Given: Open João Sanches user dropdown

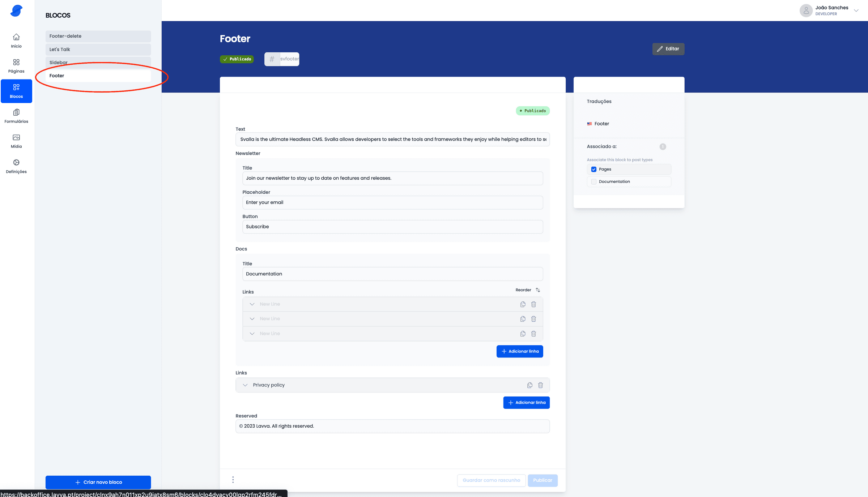Looking at the screenshot, I should pyautogui.click(x=856, y=10).
